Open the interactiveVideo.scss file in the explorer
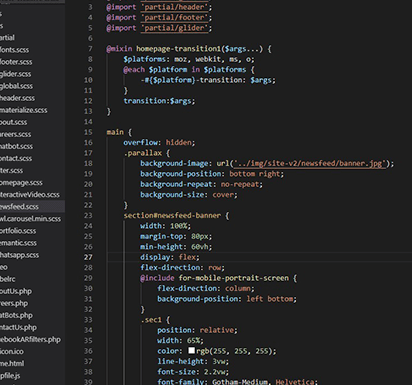Viewport: 412px width, 385px height. [30, 195]
